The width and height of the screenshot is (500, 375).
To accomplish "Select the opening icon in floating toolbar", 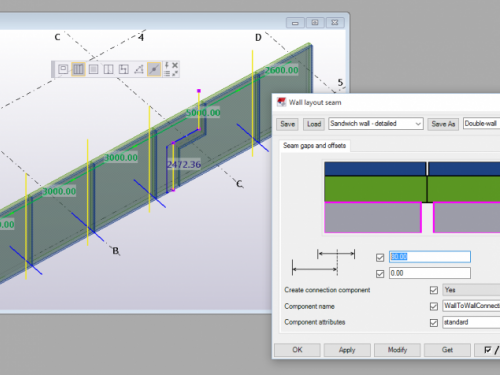I will coord(63,69).
